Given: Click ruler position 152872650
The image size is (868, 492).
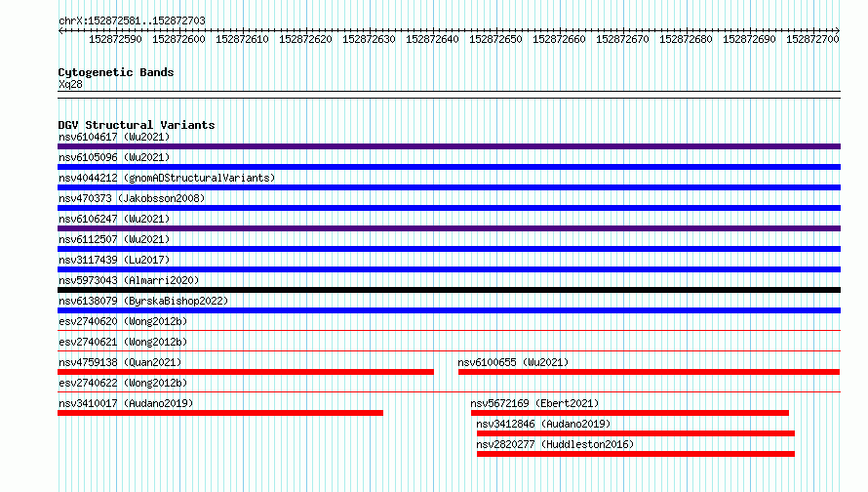Looking at the screenshot, I should tap(495, 39).
